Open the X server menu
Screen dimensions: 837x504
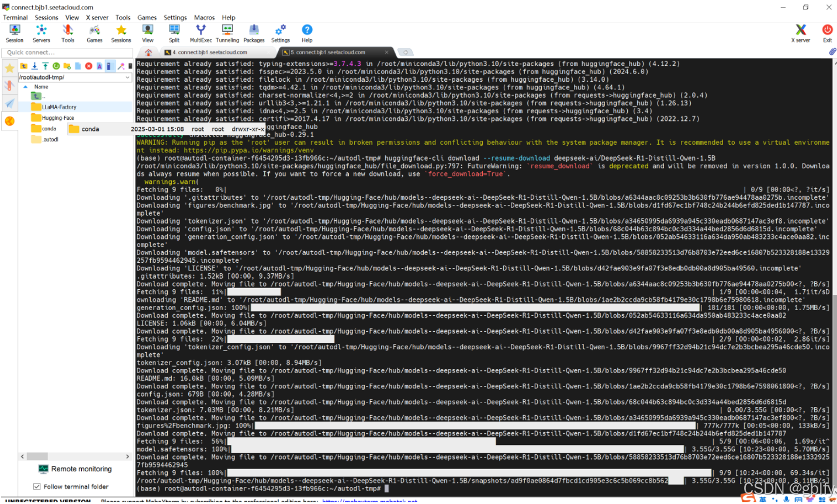tap(97, 18)
